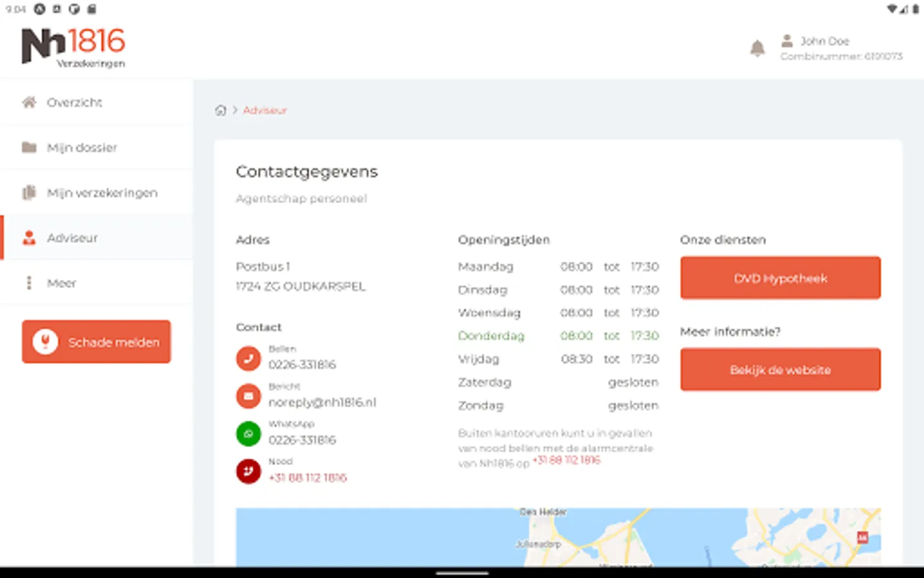
Task: Click the Woensdag opening hours row
Action: 558,313
